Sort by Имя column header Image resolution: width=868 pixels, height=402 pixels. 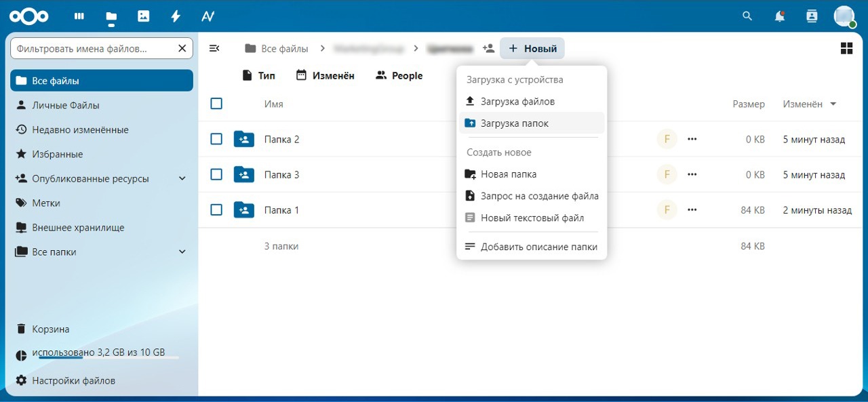click(273, 104)
